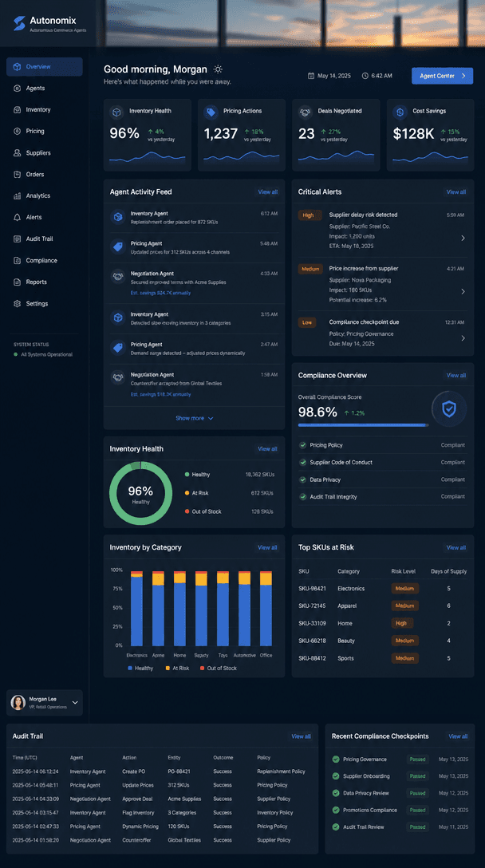Click Morgan Lee's avatar photo

(x=18, y=703)
